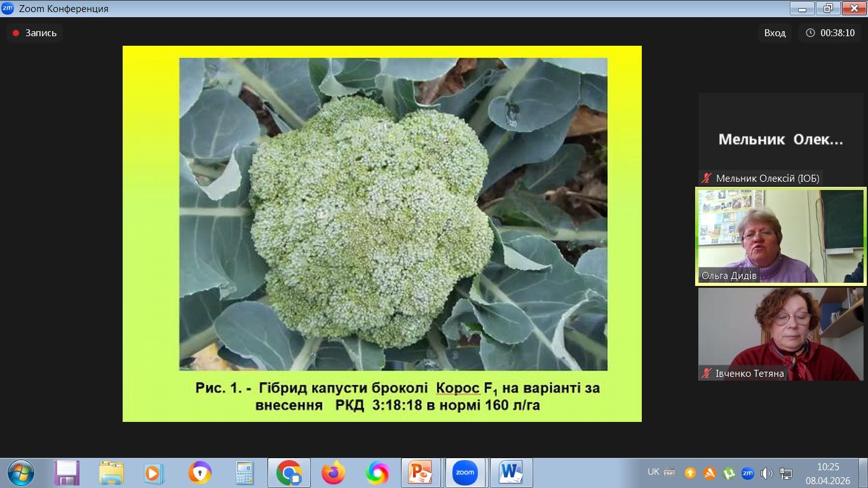This screenshot has height=488, width=868.
Task: Select Івченко Тетяна's video thumbnail
Action: [x=780, y=334]
